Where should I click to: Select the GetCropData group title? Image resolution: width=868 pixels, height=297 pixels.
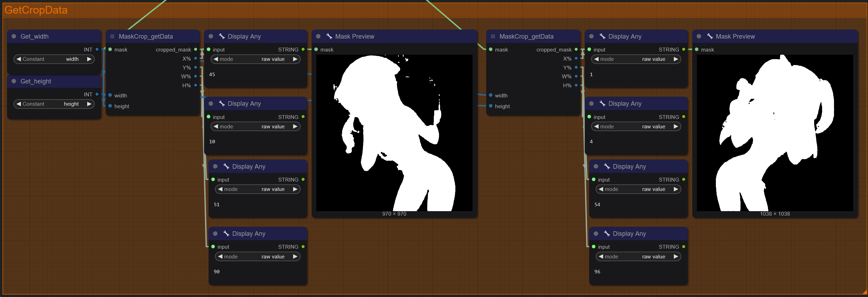[x=36, y=10]
